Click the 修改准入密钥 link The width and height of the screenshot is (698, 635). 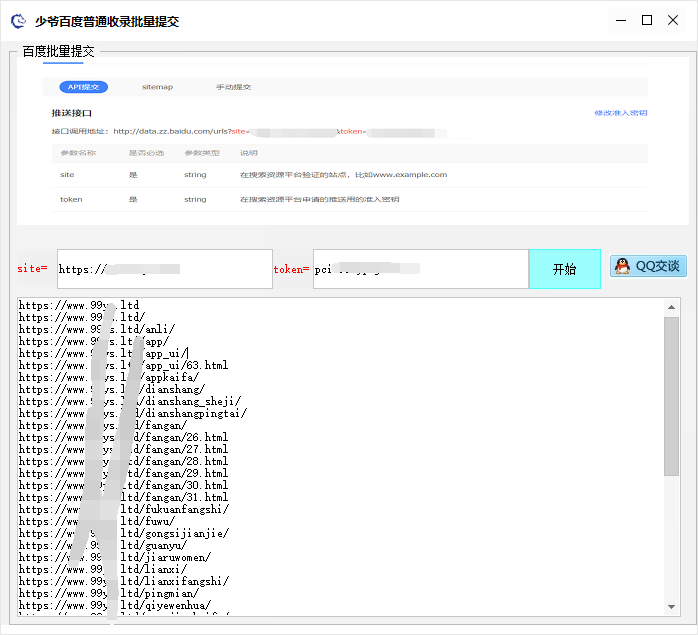point(620,113)
